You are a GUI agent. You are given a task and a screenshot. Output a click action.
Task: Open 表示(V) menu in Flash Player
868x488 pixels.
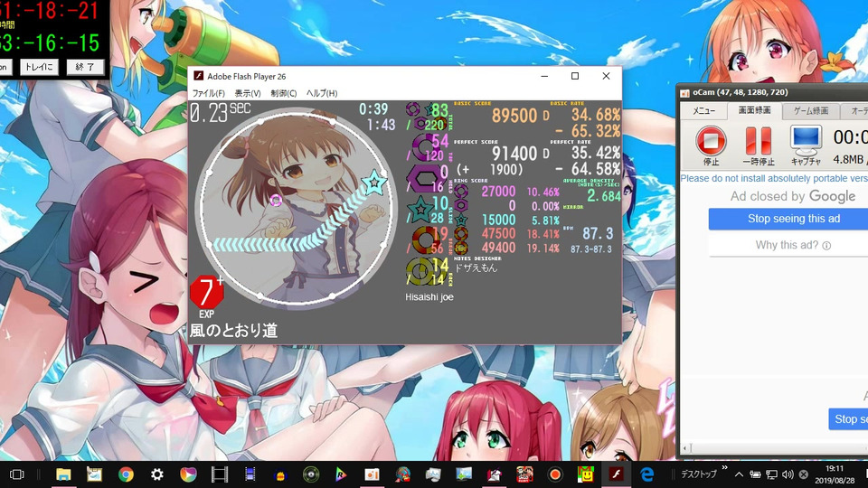(x=248, y=93)
